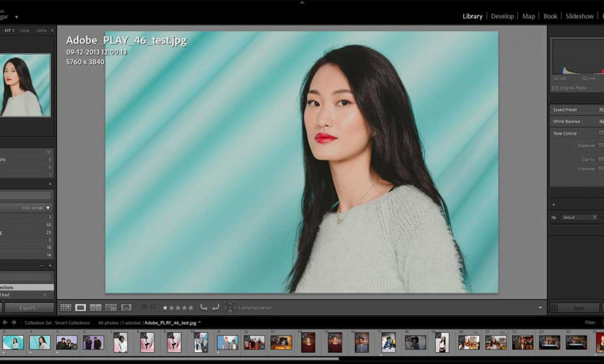Switch to Loupe view
Screen dimensions: 604x364
click(x=81, y=308)
